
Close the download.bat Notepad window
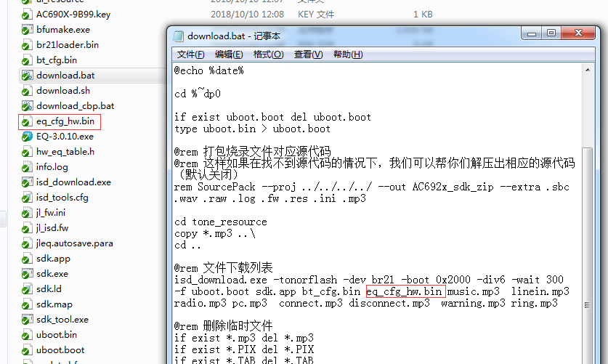(x=578, y=33)
